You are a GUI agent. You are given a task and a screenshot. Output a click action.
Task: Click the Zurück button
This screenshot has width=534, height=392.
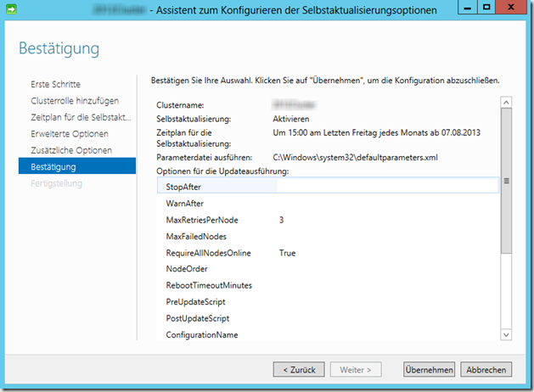(x=299, y=370)
